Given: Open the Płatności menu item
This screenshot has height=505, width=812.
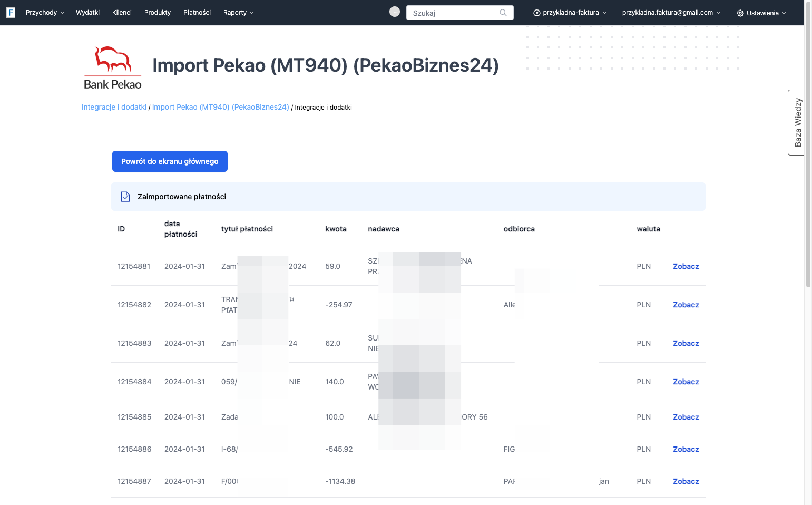Looking at the screenshot, I should click(x=197, y=13).
